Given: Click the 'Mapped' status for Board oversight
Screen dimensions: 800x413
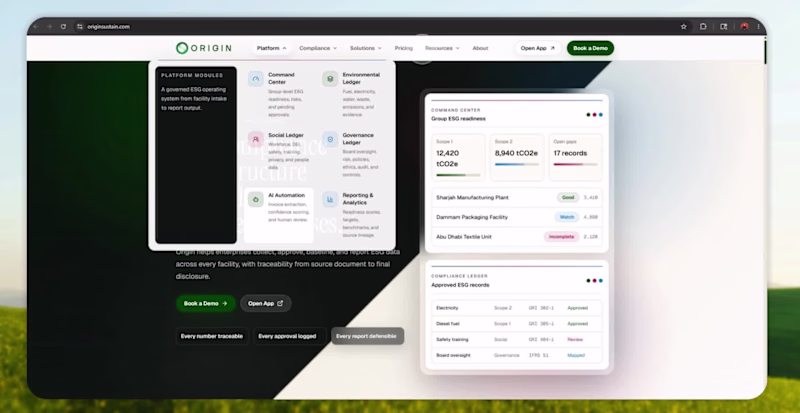Looking at the screenshot, I should click(x=576, y=355).
